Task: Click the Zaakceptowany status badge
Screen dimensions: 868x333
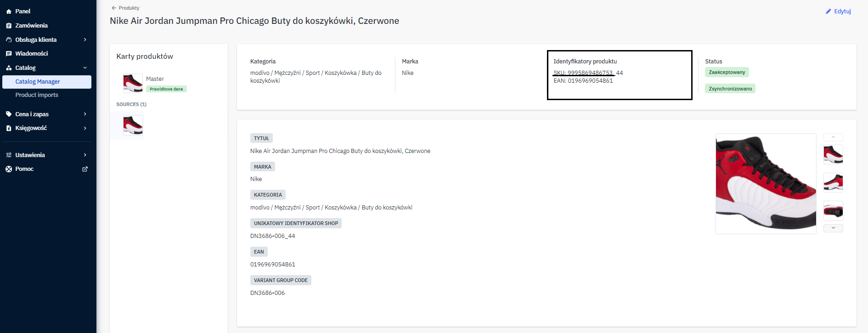Action: point(727,72)
